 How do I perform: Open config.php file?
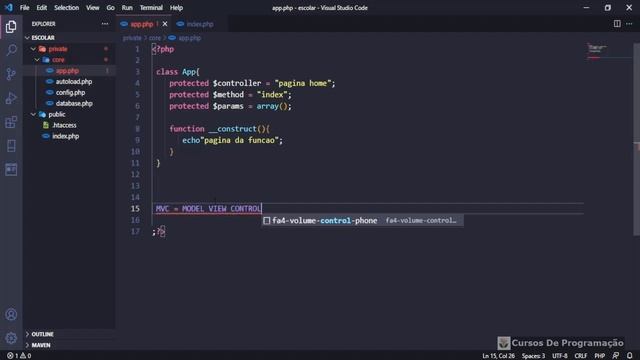pyautogui.click(x=70, y=93)
